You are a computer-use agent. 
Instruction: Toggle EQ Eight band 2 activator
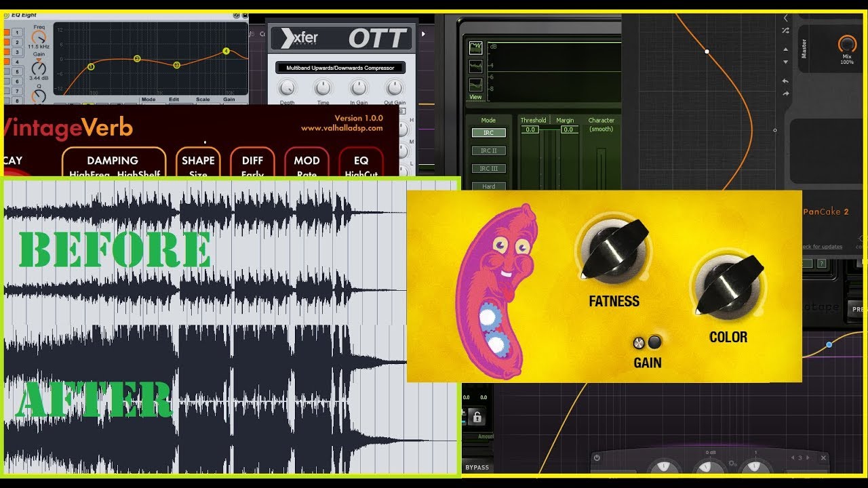tap(7, 42)
